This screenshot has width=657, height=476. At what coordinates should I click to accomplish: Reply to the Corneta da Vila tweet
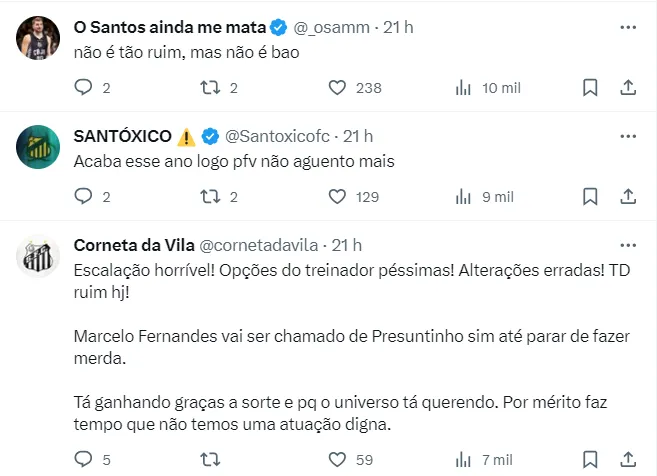tap(83, 459)
